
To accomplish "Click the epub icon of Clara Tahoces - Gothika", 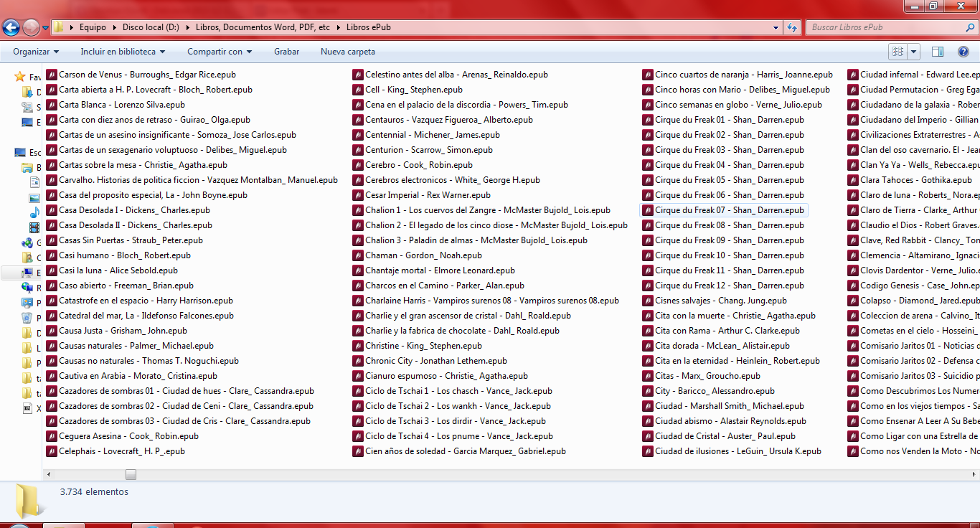I will [853, 180].
